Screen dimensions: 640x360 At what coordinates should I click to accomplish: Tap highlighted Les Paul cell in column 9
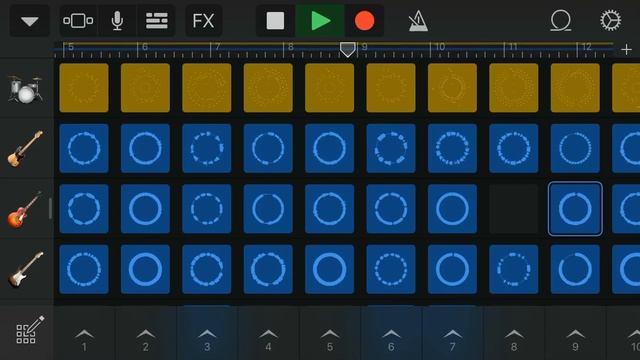575,209
